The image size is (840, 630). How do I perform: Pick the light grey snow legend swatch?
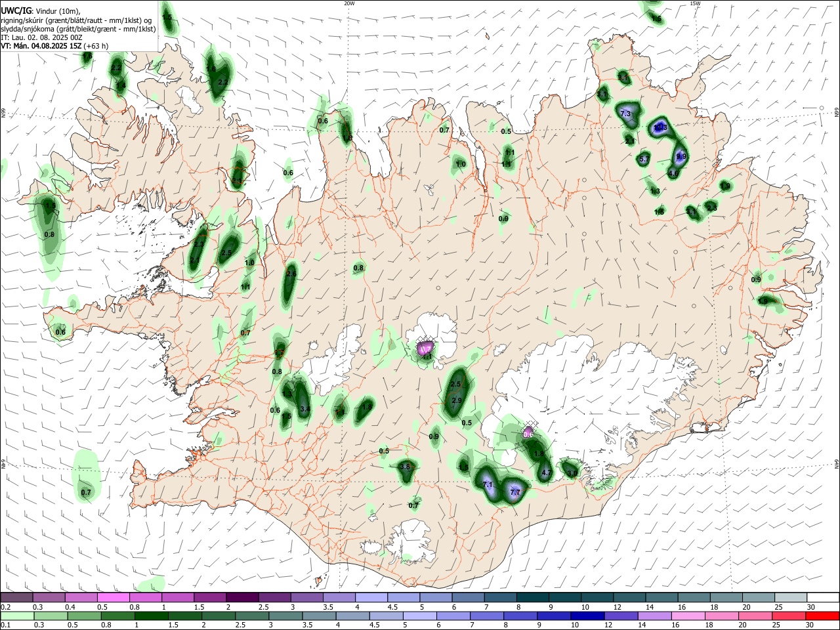point(791,598)
